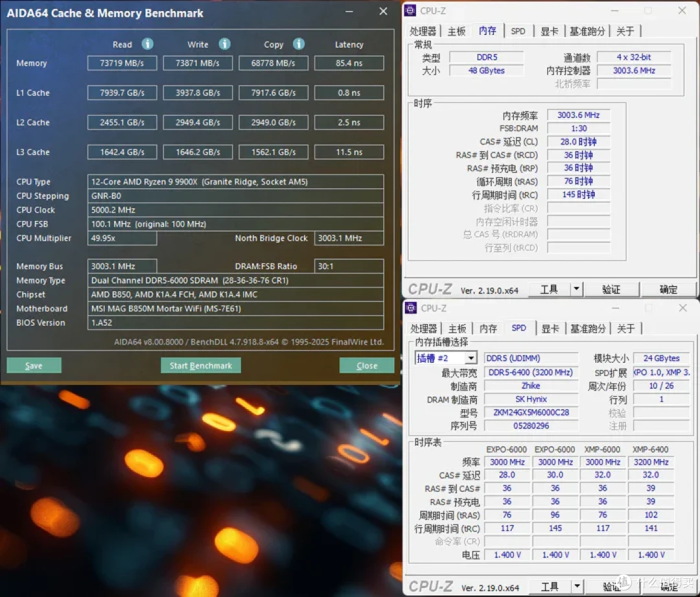Select 内存 tab in upper CPU-Z window
The height and width of the screenshot is (597, 700).
[x=487, y=30]
